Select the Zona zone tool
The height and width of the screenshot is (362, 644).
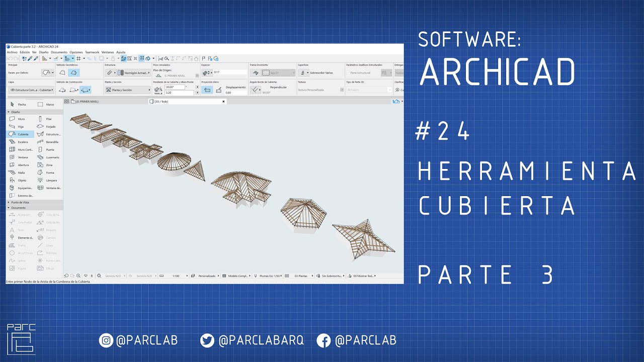tap(48, 165)
